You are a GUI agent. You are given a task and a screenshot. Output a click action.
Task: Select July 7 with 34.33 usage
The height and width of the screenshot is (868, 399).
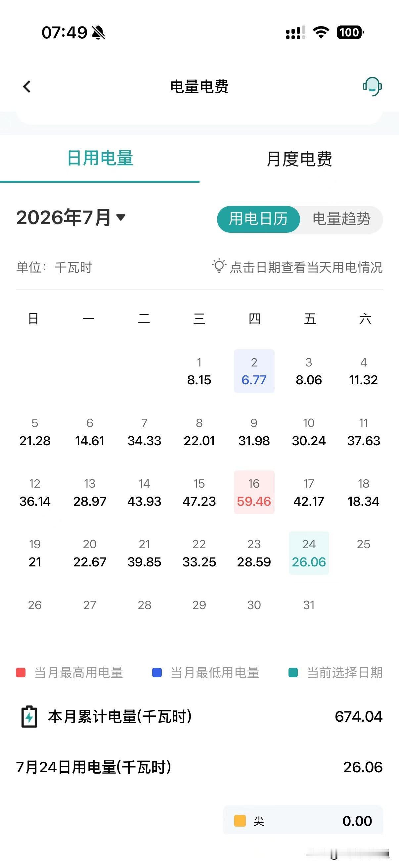[x=145, y=432]
